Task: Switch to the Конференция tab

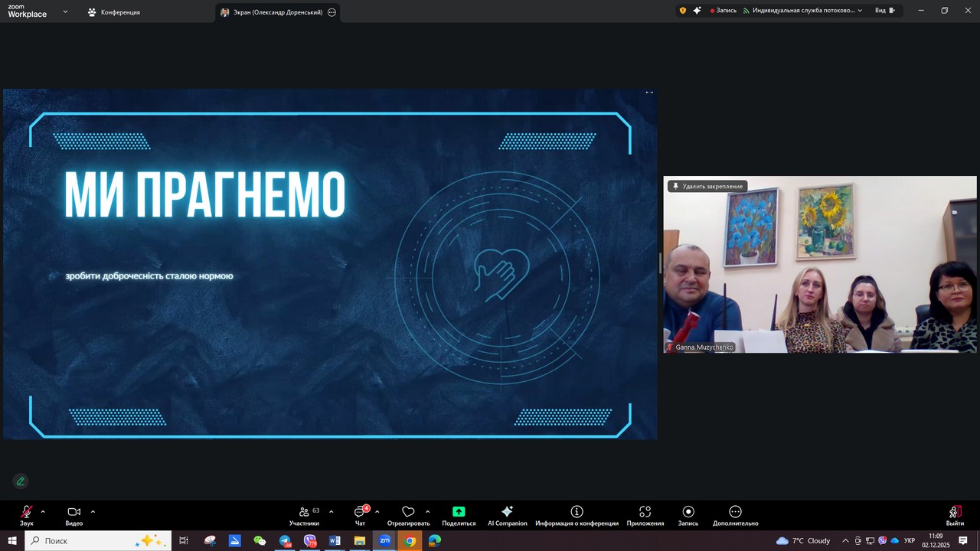Action: click(114, 12)
